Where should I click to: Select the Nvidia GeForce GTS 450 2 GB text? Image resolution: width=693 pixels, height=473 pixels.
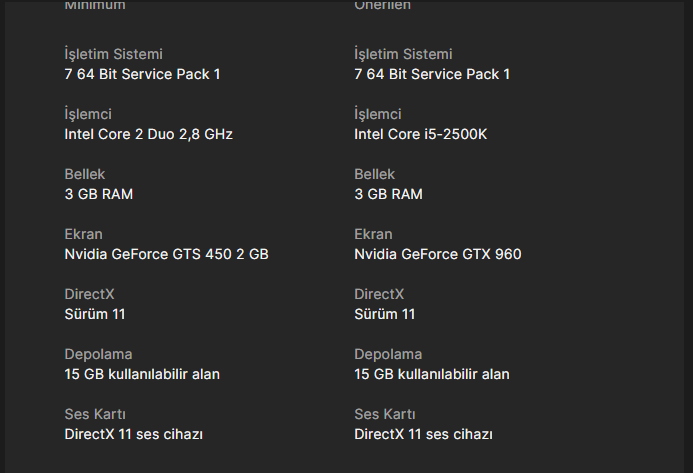coord(166,254)
